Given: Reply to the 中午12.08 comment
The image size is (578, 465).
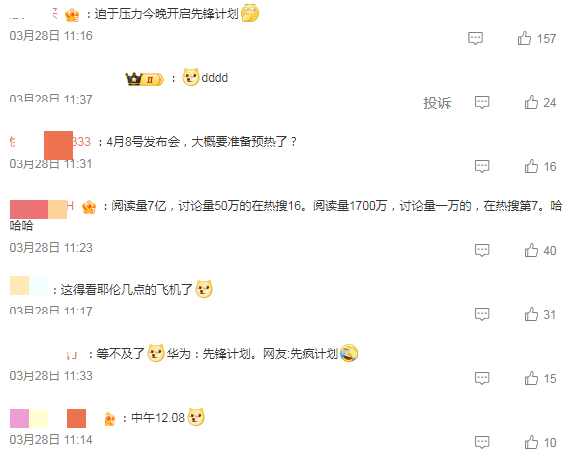Looking at the screenshot, I should (482, 442).
